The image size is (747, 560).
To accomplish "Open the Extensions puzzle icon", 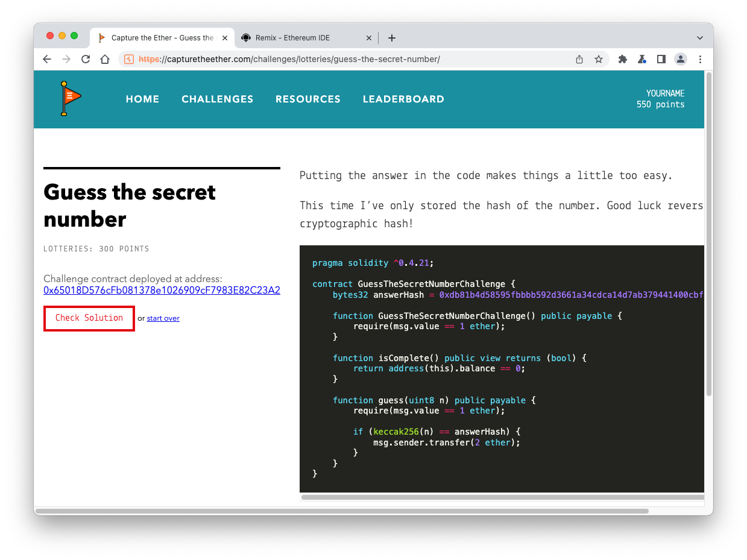I will coord(623,59).
